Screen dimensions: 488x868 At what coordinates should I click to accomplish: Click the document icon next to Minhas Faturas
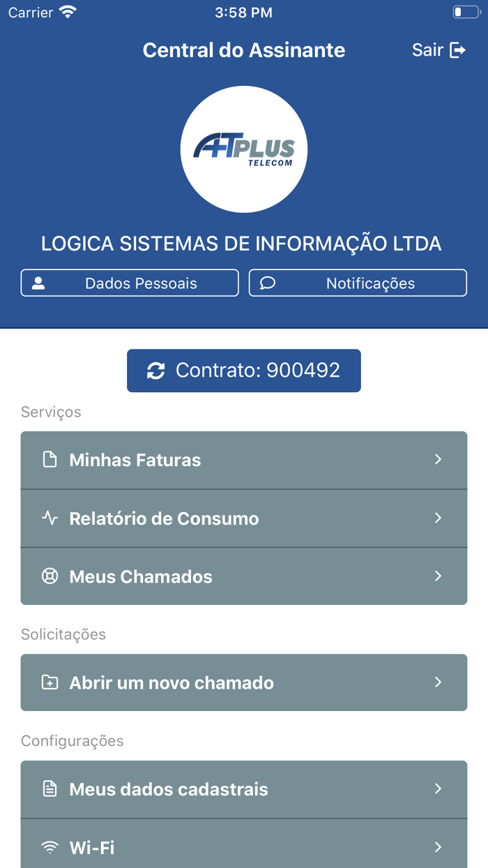pos(49,459)
